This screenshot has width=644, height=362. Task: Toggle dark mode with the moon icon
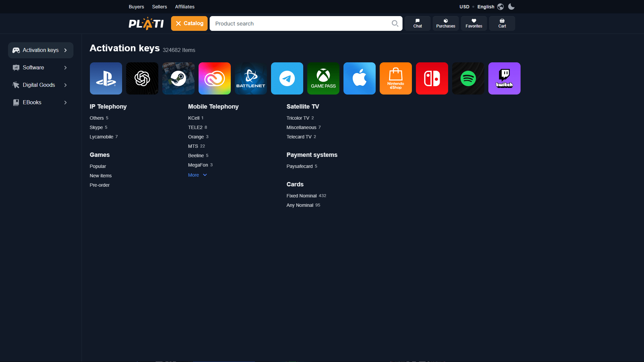tap(511, 7)
